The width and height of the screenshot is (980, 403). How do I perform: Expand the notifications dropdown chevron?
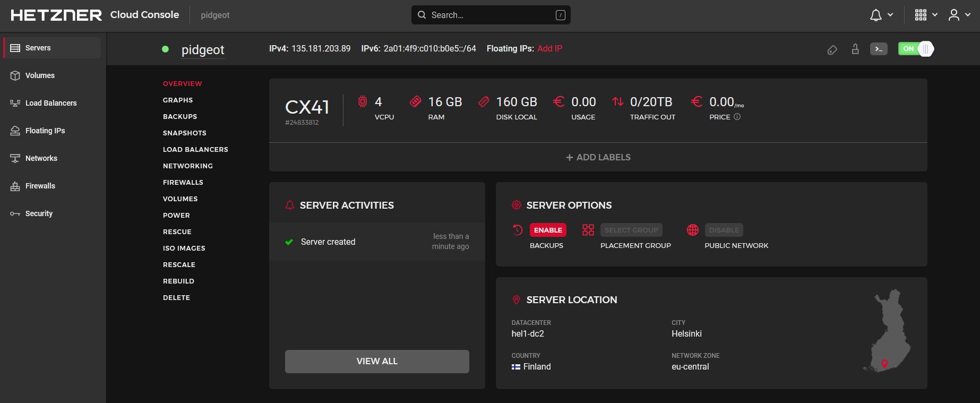tap(890, 15)
